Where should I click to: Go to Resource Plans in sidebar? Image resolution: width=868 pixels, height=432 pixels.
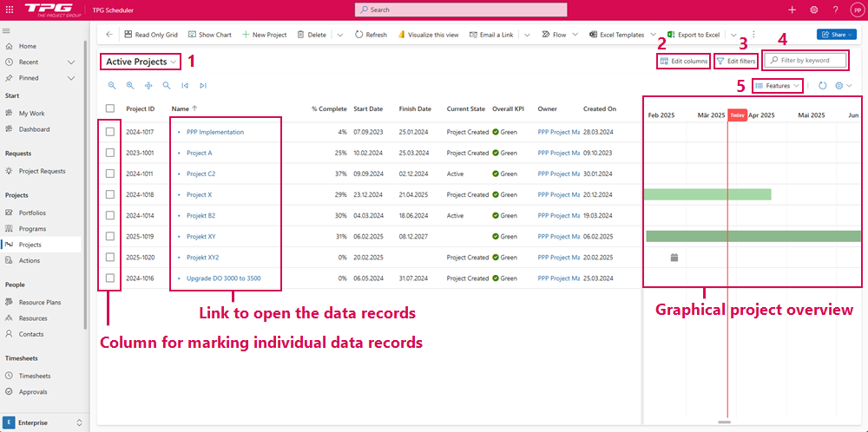[x=40, y=303]
